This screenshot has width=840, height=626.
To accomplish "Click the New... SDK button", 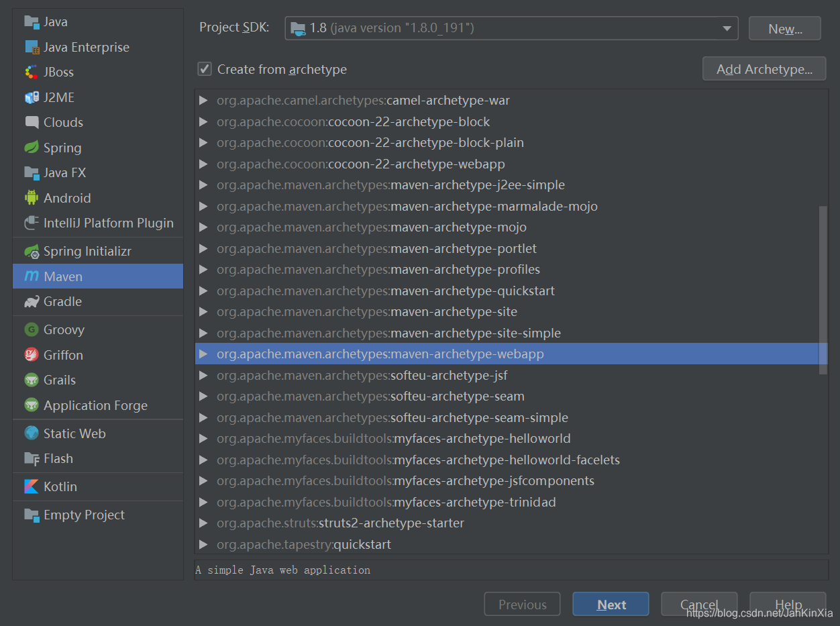I will pos(785,28).
